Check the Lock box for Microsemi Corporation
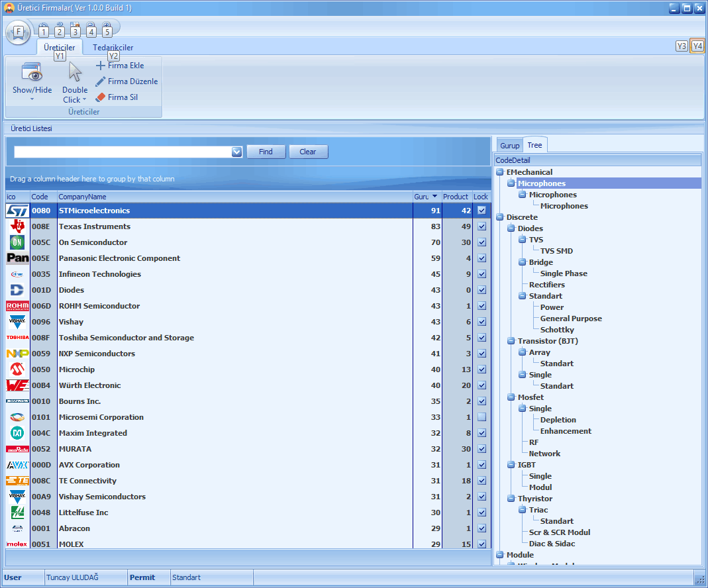 tap(481, 417)
